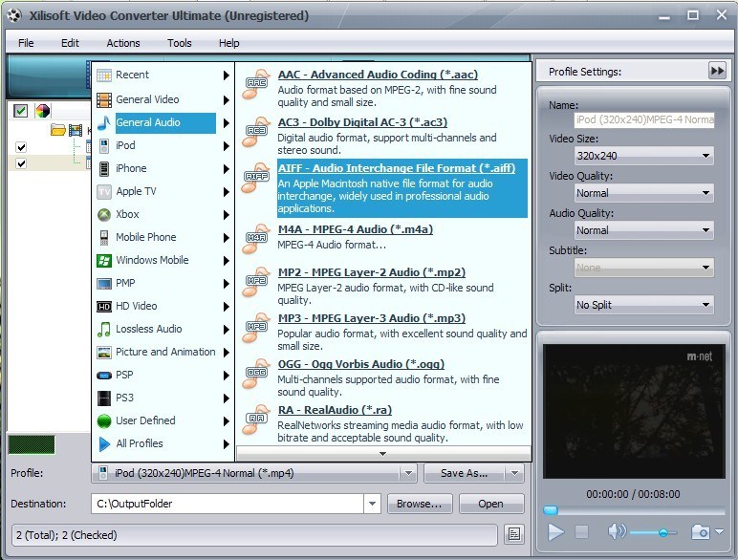
Task: Click the volume slider handle
Action: [663, 532]
